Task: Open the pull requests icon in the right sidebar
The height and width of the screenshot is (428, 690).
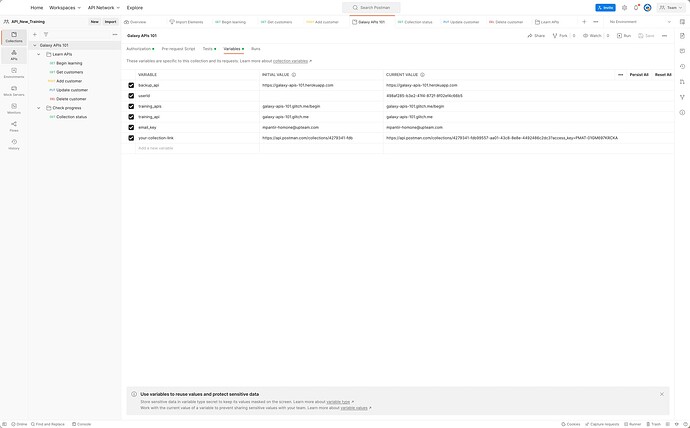Action: click(x=682, y=82)
